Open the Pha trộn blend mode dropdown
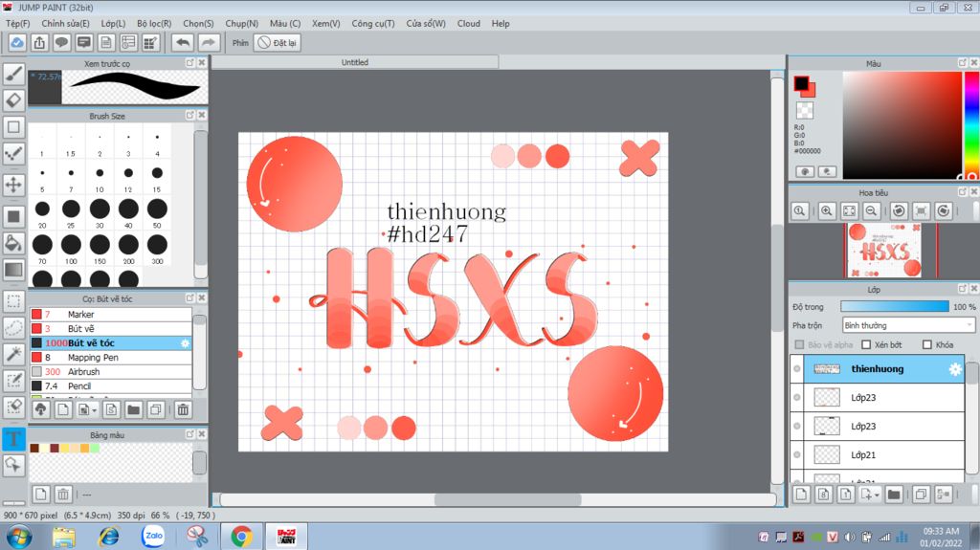Screen dimensions: 980x550 point(909,325)
